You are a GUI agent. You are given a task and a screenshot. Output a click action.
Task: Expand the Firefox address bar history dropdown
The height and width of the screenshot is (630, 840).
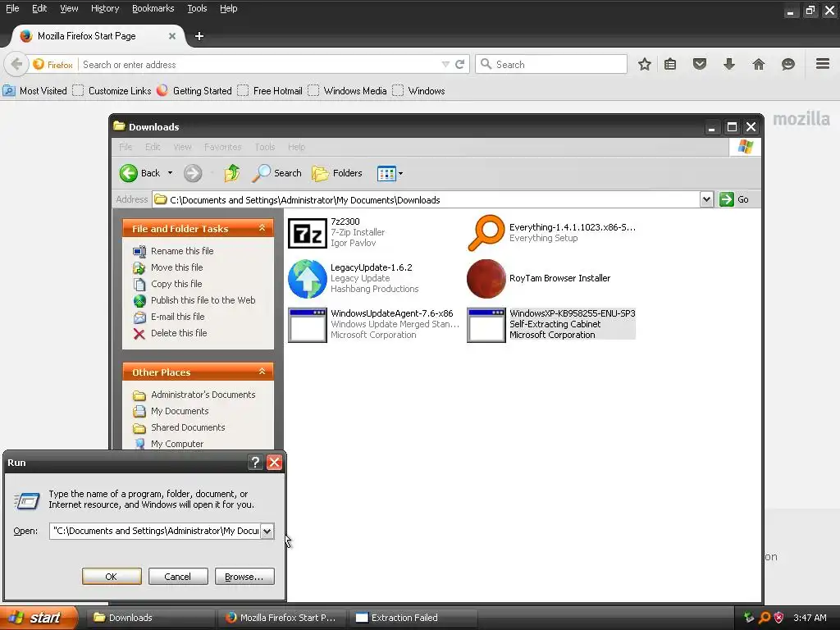click(x=445, y=64)
